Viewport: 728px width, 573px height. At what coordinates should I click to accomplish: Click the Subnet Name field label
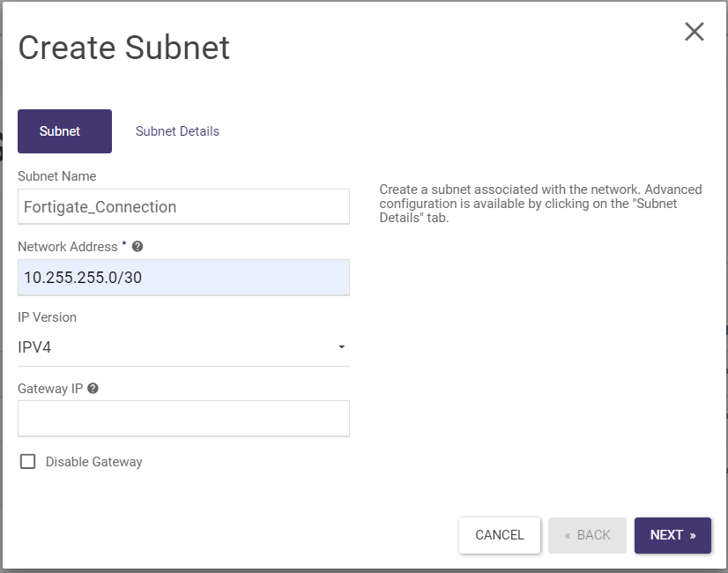pos(57,176)
